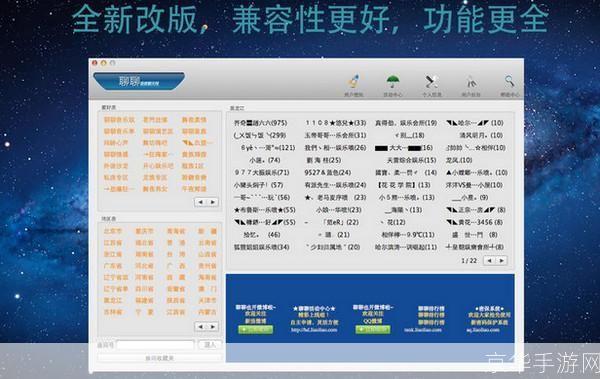Select region 广东省
Image resolution: width=600 pixels, height=379 pixels.
112,266
